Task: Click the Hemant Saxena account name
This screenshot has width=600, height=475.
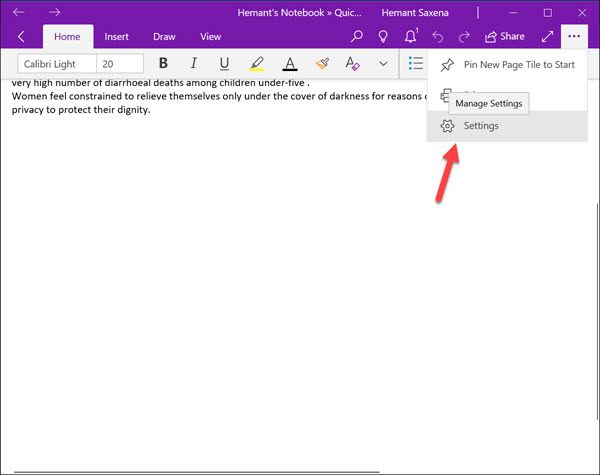Action: pos(415,13)
